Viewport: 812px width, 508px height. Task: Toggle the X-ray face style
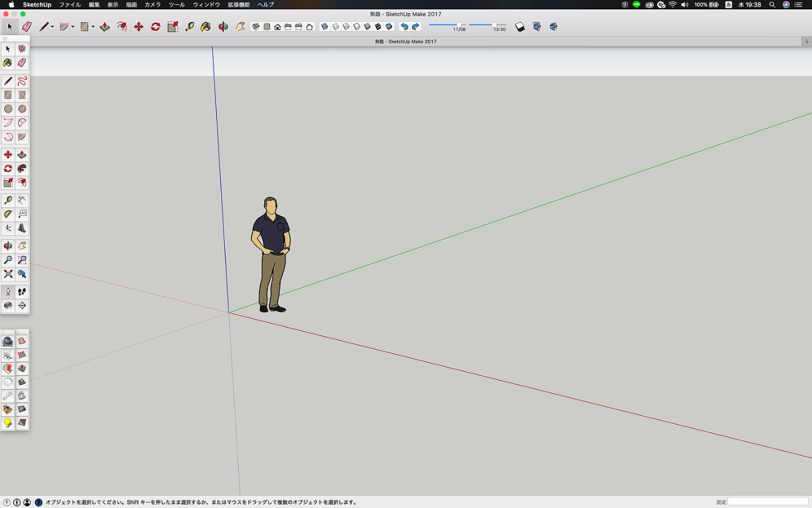pyautogui.click(x=325, y=27)
